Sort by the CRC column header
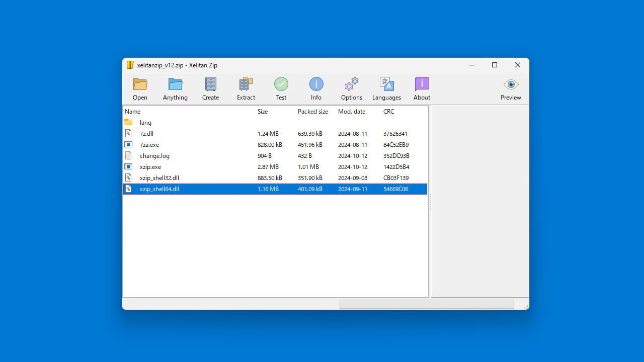644x362 pixels. click(389, 112)
